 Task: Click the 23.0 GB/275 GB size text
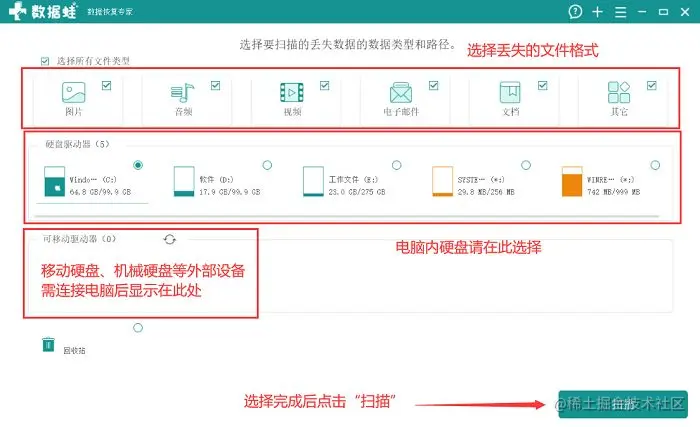click(x=357, y=192)
